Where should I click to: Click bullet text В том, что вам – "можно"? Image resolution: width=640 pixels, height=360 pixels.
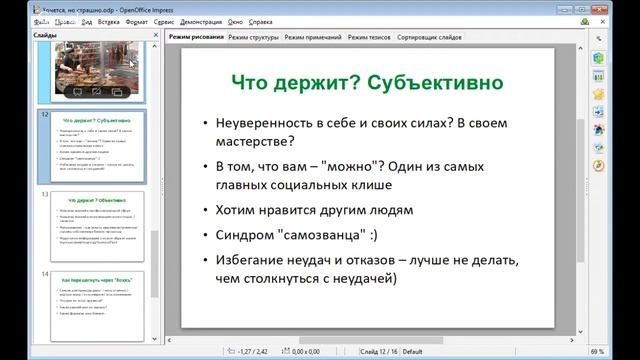350,176
